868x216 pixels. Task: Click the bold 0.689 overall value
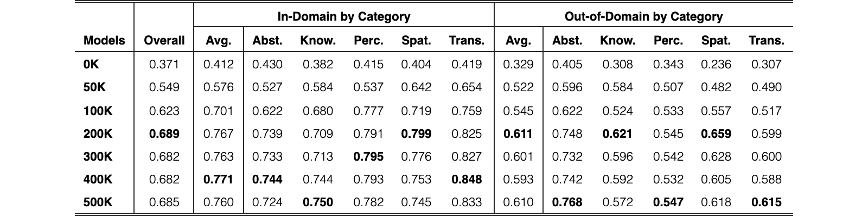click(164, 134)
